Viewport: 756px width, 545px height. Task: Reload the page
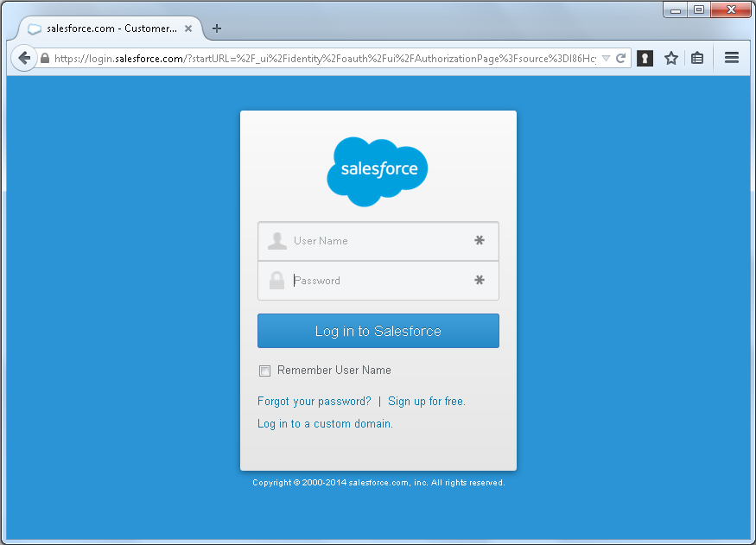pyautogui.click(x=620, y=57)
